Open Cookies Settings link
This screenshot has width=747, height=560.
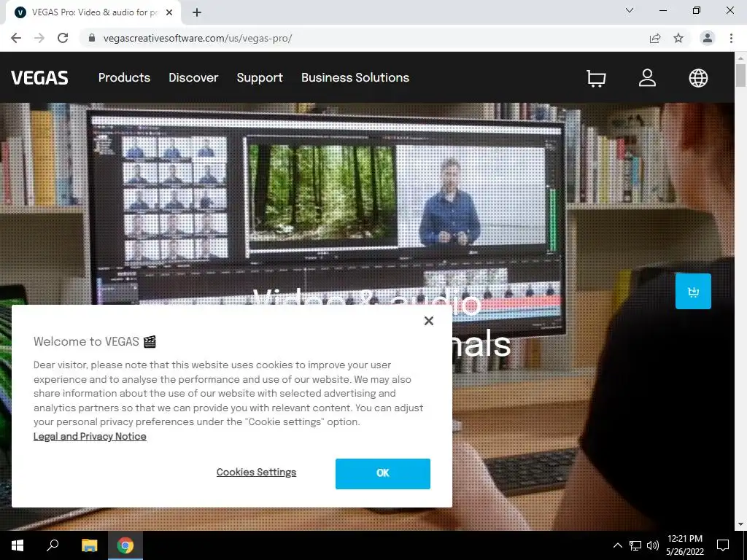tap(256, 472)
